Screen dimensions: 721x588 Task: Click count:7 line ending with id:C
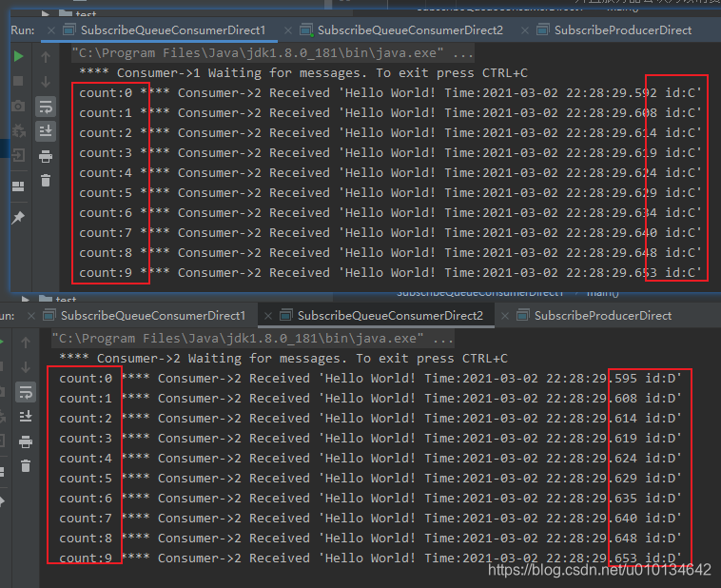point(390,233)
